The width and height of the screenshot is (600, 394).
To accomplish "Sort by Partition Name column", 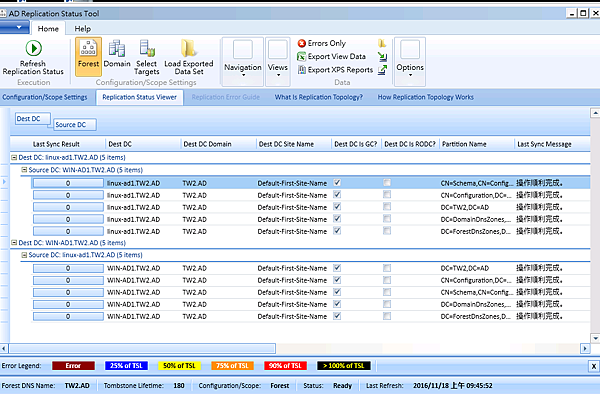I will pyautogui.click(x=476, y=144).
